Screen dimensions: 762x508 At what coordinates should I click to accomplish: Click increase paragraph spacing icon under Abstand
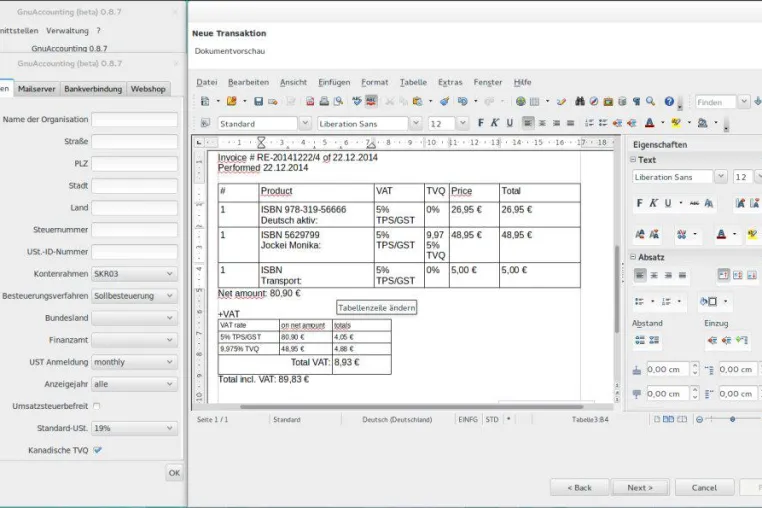point(640,340)
